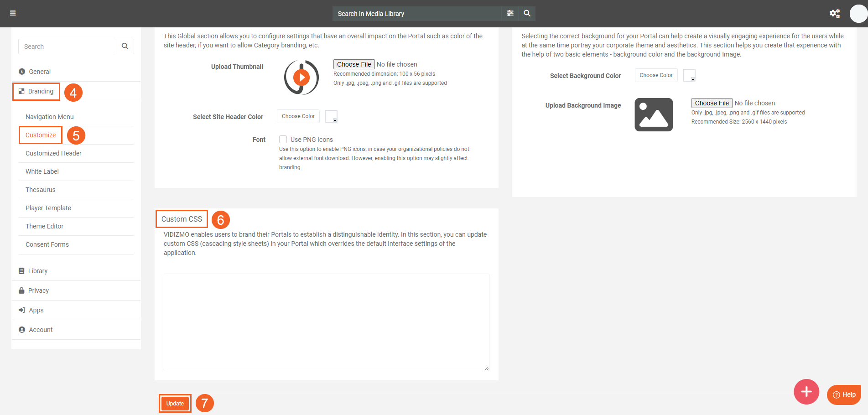Click Choose File for Upload Thumbnail
Image resolution: width=868 pixels, height=415 pixels.
(354, 64)
